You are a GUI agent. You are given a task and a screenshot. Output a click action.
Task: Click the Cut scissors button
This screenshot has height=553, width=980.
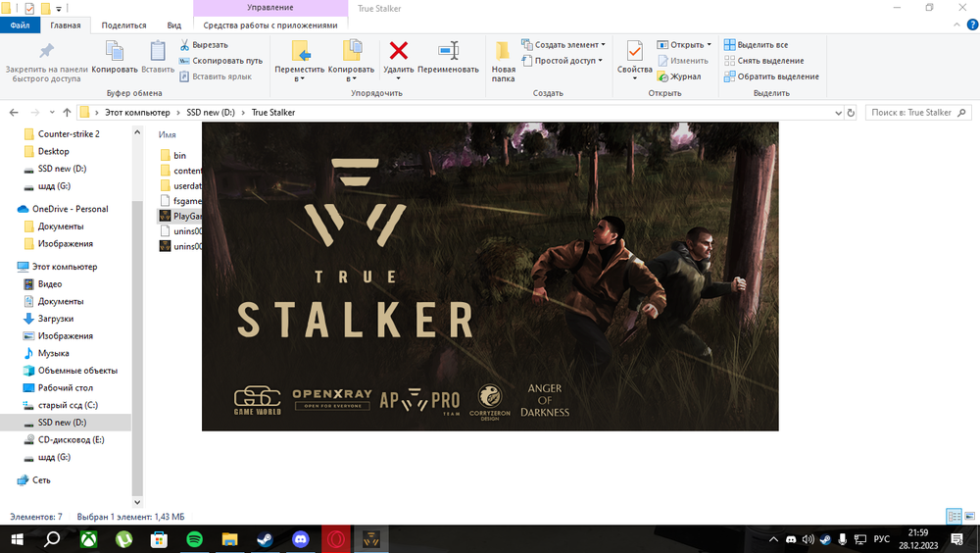[x=204, y=45]
